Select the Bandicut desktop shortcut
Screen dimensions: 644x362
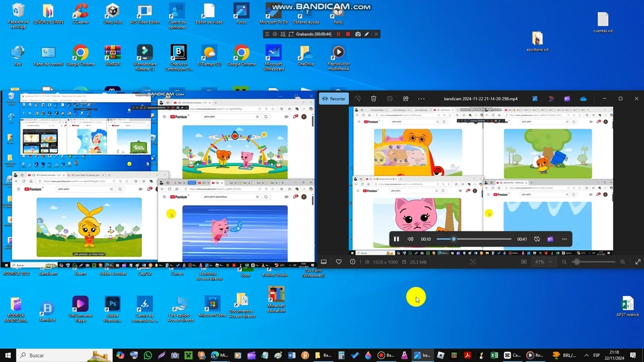tap(47, 312)
